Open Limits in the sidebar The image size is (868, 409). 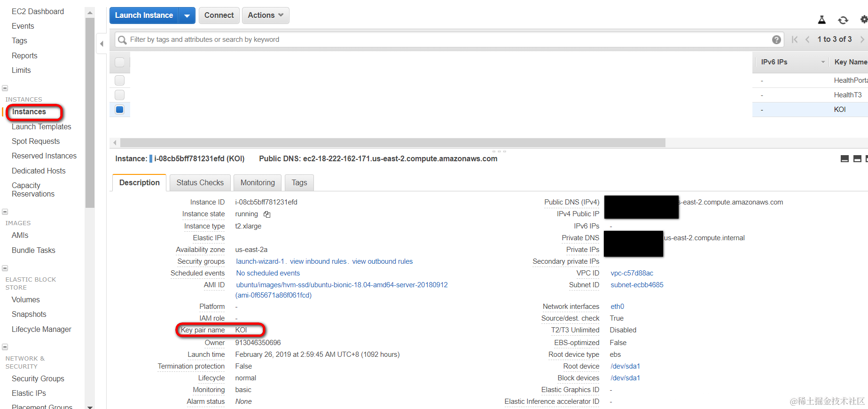coord(21,70)
